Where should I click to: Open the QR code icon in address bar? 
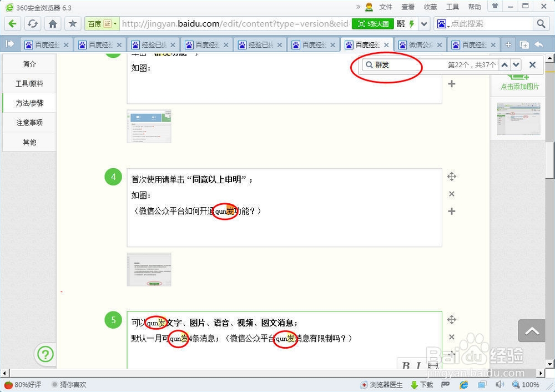click(x=401, y=24)
